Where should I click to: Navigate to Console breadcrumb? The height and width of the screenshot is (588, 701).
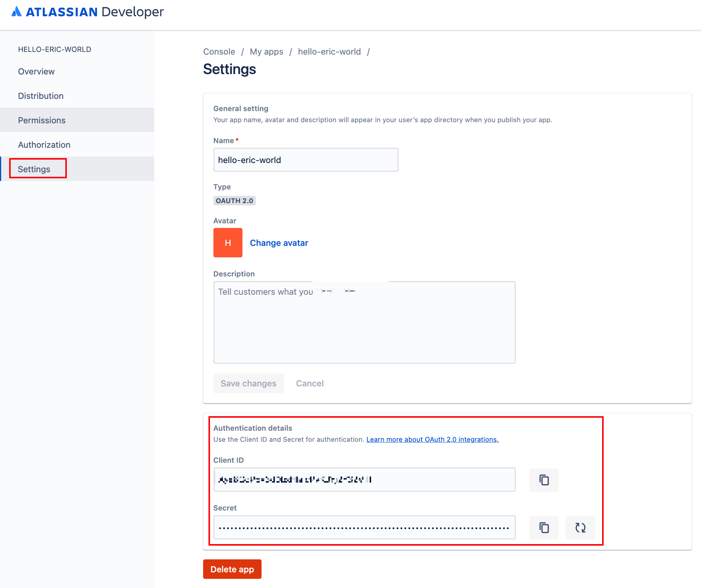pos(219,52)
